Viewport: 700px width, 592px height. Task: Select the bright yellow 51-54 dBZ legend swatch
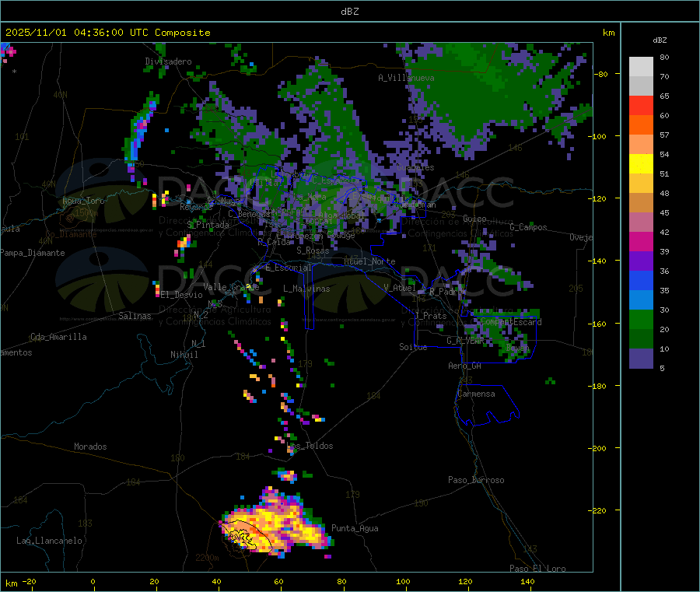[641, 164]
